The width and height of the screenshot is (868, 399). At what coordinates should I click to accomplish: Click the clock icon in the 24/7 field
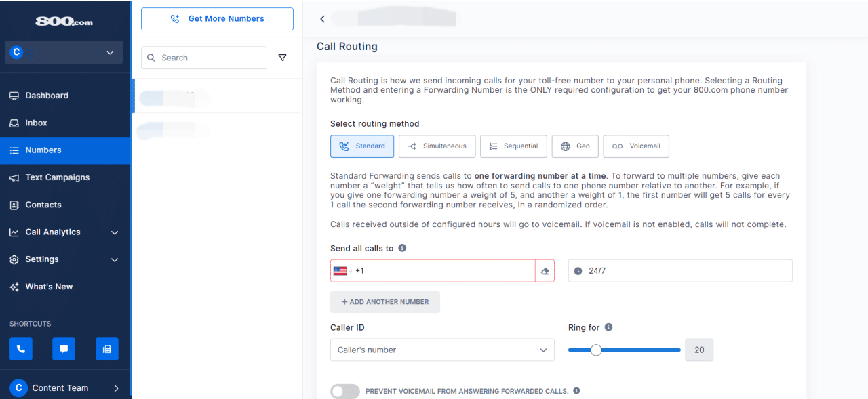[578, 270]
